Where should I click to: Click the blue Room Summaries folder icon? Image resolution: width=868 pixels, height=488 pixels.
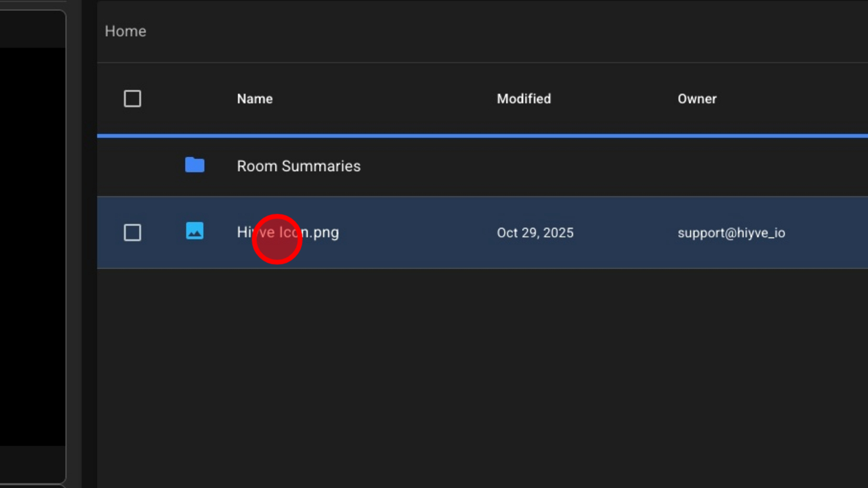tap(195, 165)
